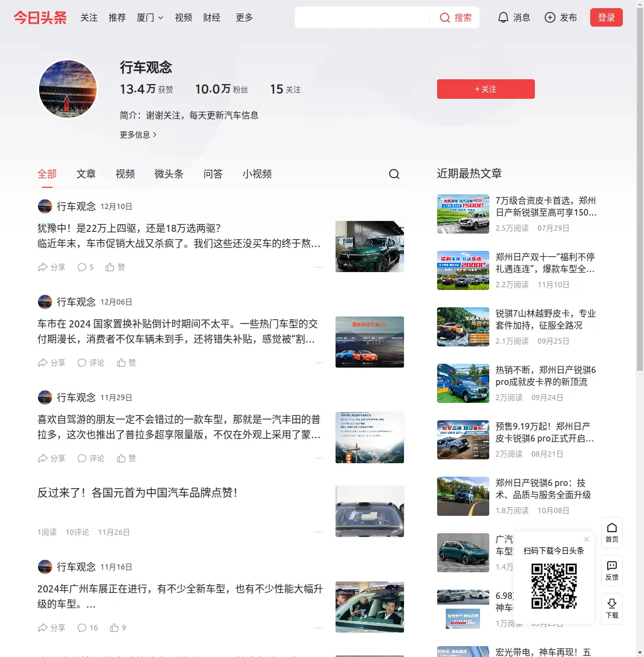Image resolution: width=644 pixels, height=657 pixels.
Task: Comment on the 12月06日 post
Action: point(91,363)
